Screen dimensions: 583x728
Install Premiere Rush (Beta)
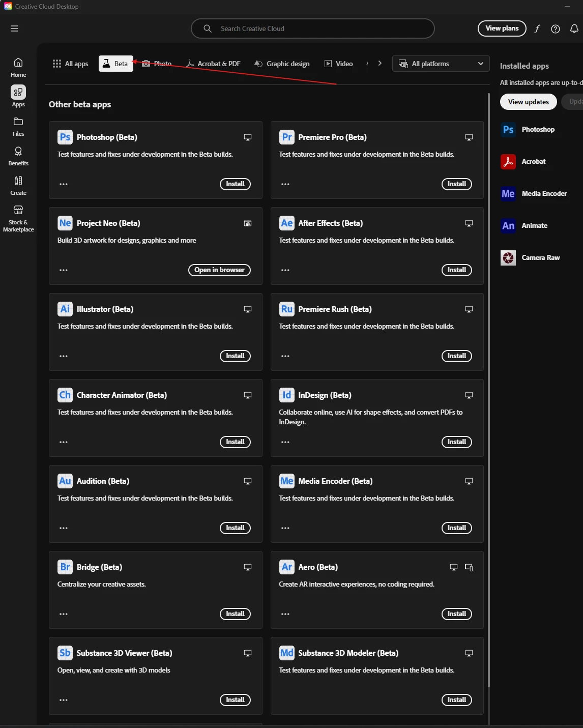[x=457, y=356]
